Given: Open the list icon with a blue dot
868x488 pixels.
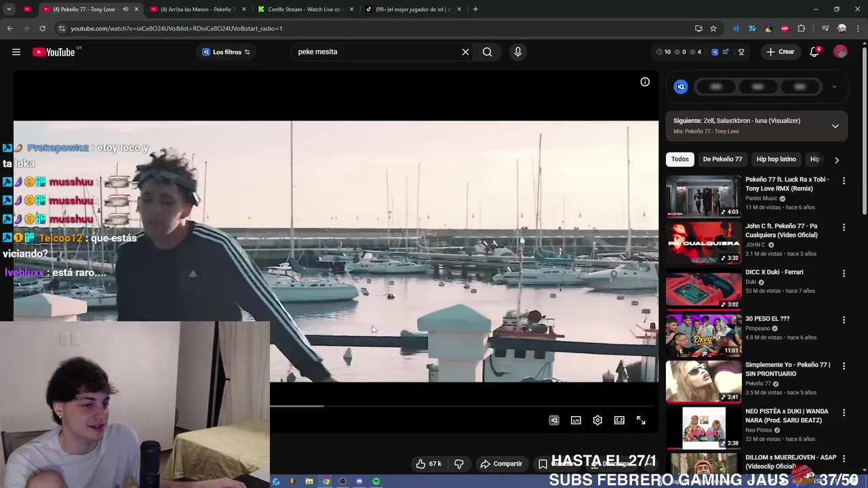Looking at the screenshot, I should 726,52.
